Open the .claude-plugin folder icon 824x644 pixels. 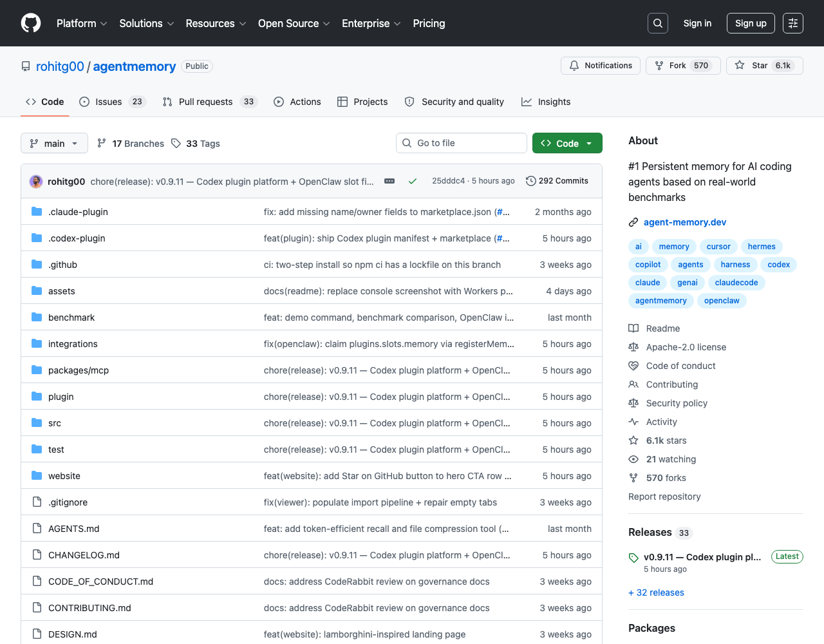(x=37, y=212)
